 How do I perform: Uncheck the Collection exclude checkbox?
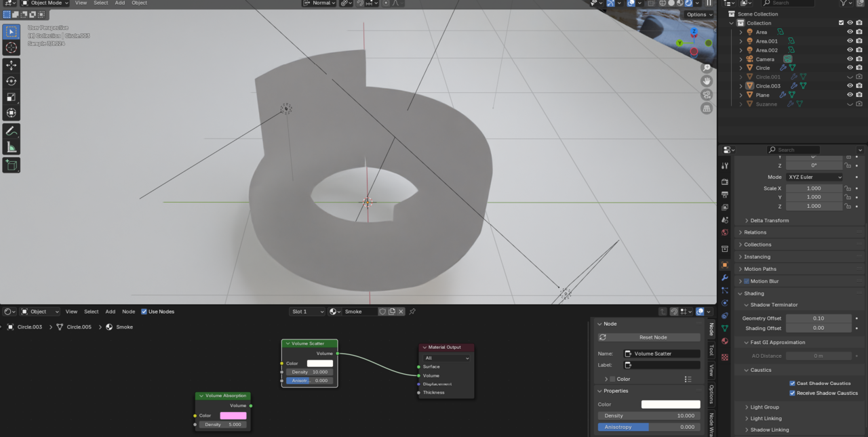[842, 23]
